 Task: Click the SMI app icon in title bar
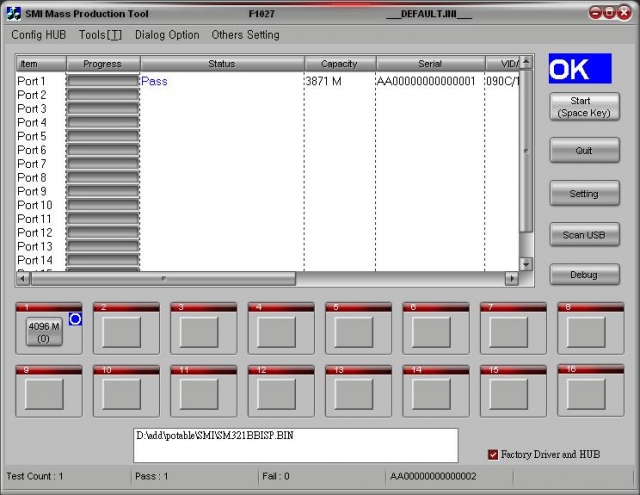13,13
